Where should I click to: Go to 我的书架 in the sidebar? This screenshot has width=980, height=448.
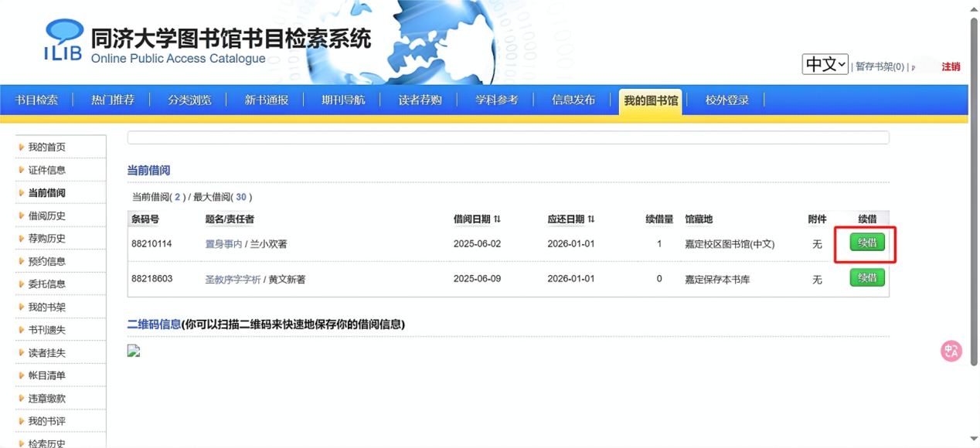pyautogui.click(x=47, y=307)
